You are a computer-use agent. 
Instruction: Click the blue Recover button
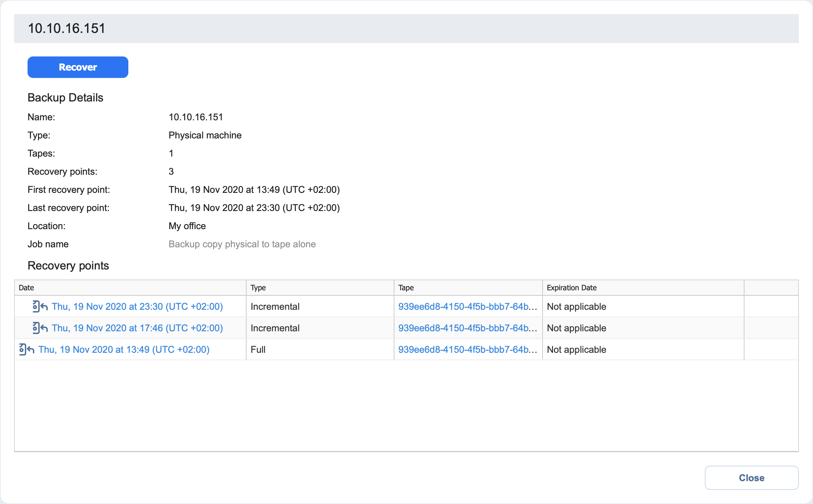pos(78,67)
